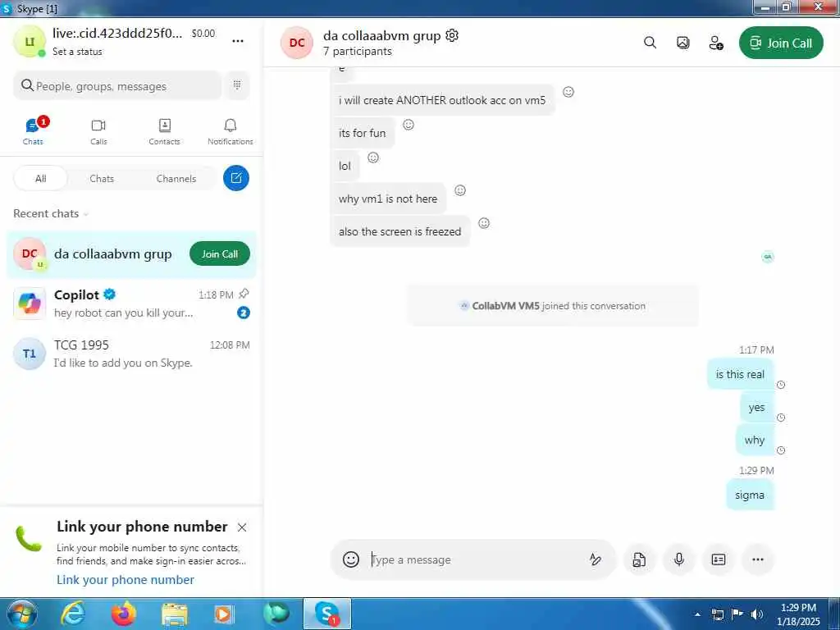Open the more options ellipsis by profile

(x=238, y=41)
